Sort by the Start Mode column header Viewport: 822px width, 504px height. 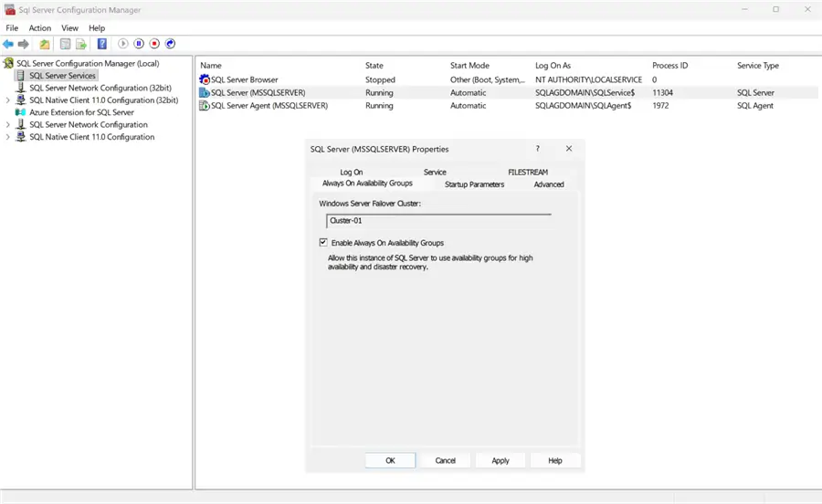click(469, 66)
